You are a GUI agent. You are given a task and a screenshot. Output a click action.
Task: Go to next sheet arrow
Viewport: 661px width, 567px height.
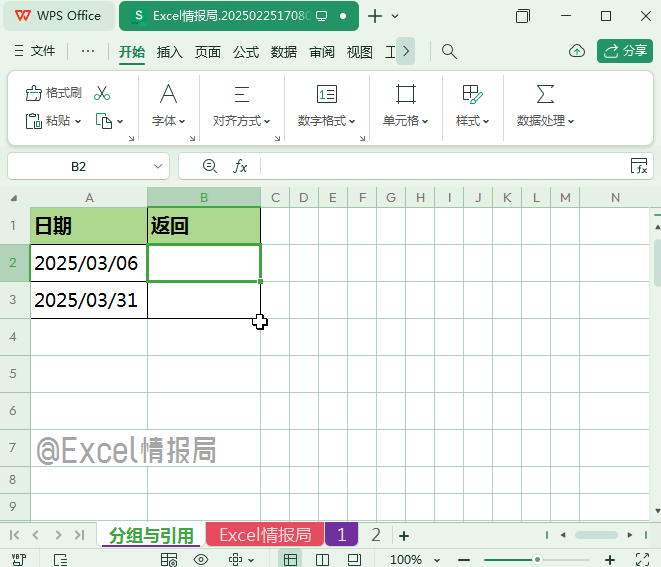(58, 535)
